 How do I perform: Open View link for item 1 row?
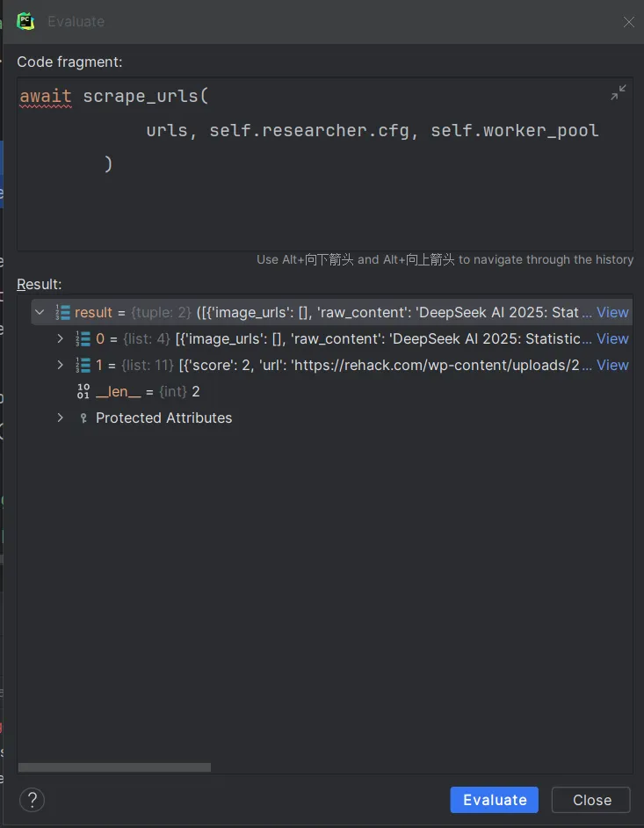tap(612, 365)
